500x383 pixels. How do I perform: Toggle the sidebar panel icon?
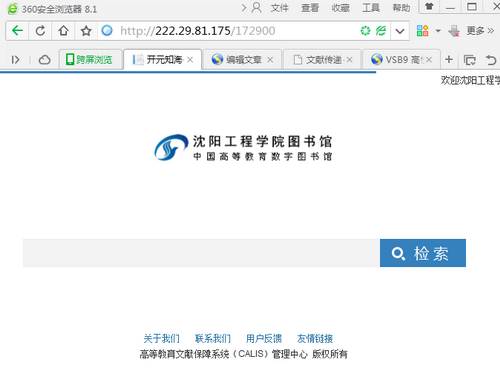coord(15,60)
